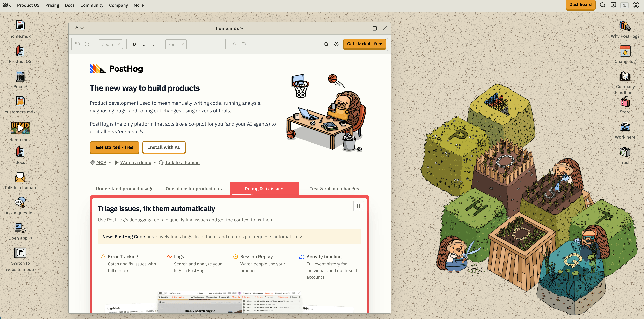Open the Company handbook book icon
The image size is (644, 319).
pyautogui.click(x=625, y=76)
